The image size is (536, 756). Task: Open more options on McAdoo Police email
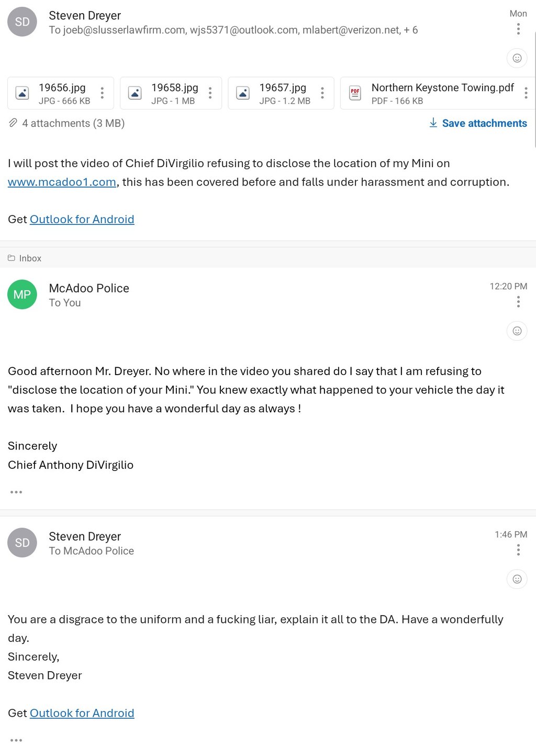click(x=518, y=302)
